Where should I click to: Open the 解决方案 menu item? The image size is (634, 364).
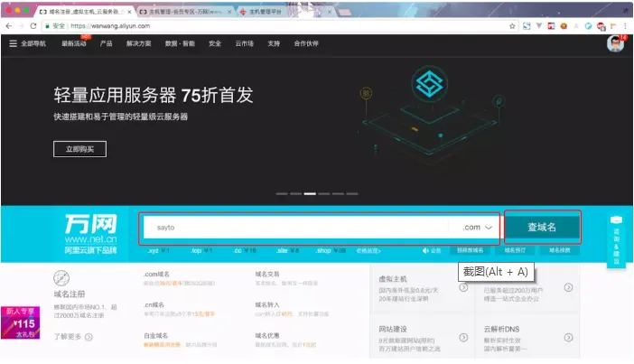point(139,43)
